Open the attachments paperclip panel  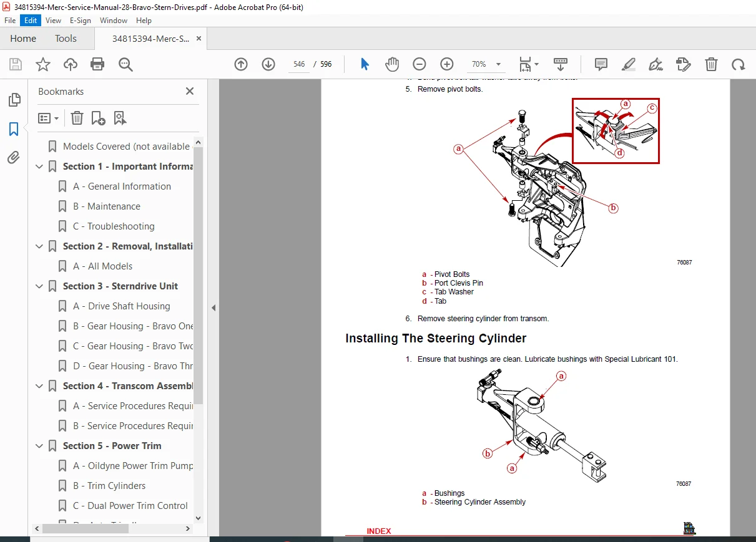tap(14, 157)
